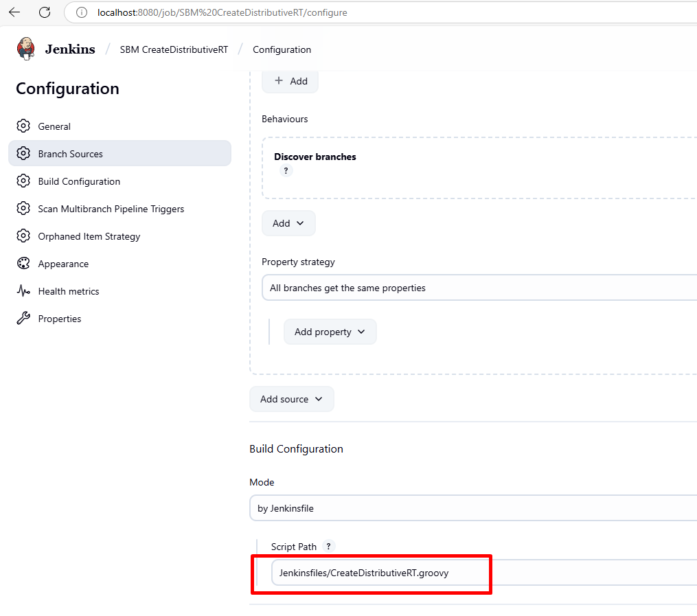Viewport: 697px width, 616px height.
Task: Click the wrench icon for Properties
Action: point(23,319)
